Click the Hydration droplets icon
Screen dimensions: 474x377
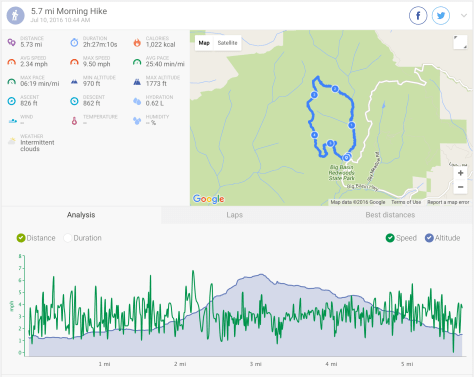click(x=137, y=101)
